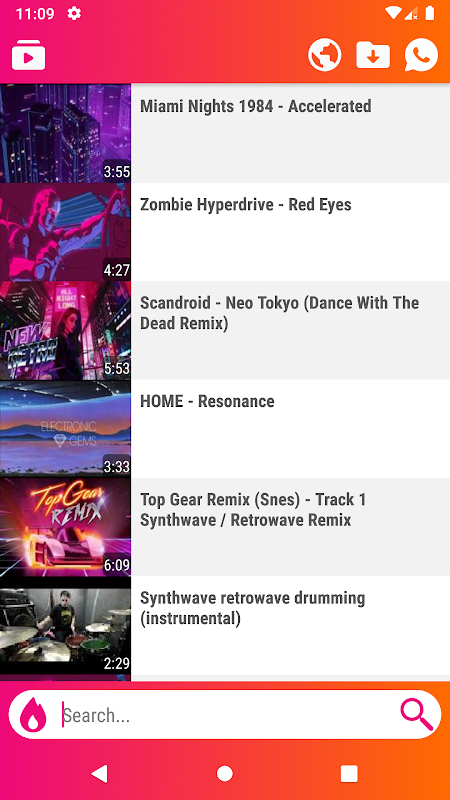The height and width of the screenshot is (800, 450).
Task: Tap the Android back button
Action: pos(100,773)
